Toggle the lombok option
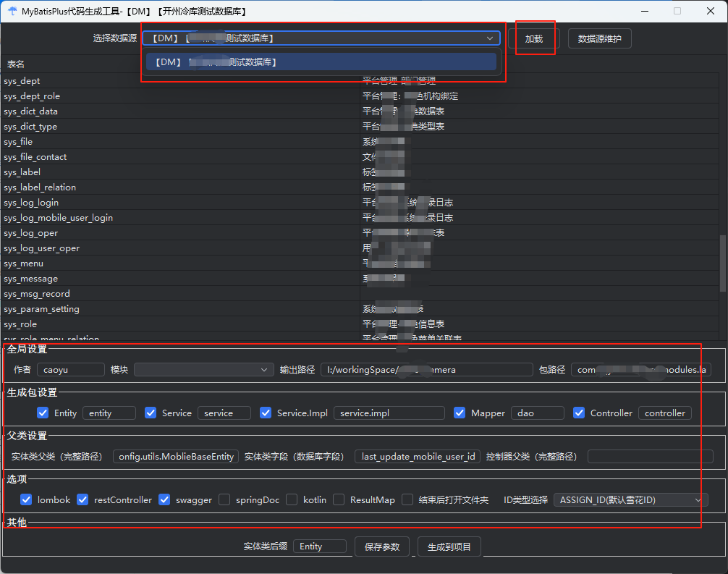This screenshot has width=728, height=574. tap(27, 499)
